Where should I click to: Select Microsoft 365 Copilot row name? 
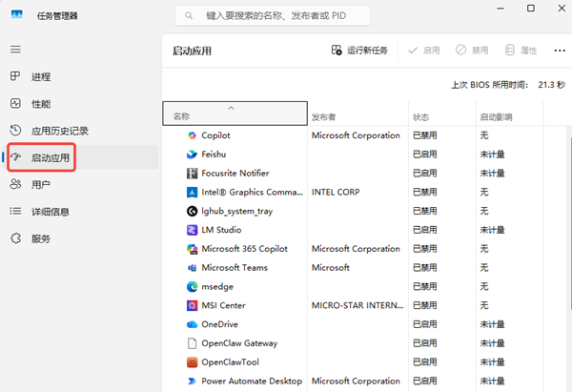[244, 249]
